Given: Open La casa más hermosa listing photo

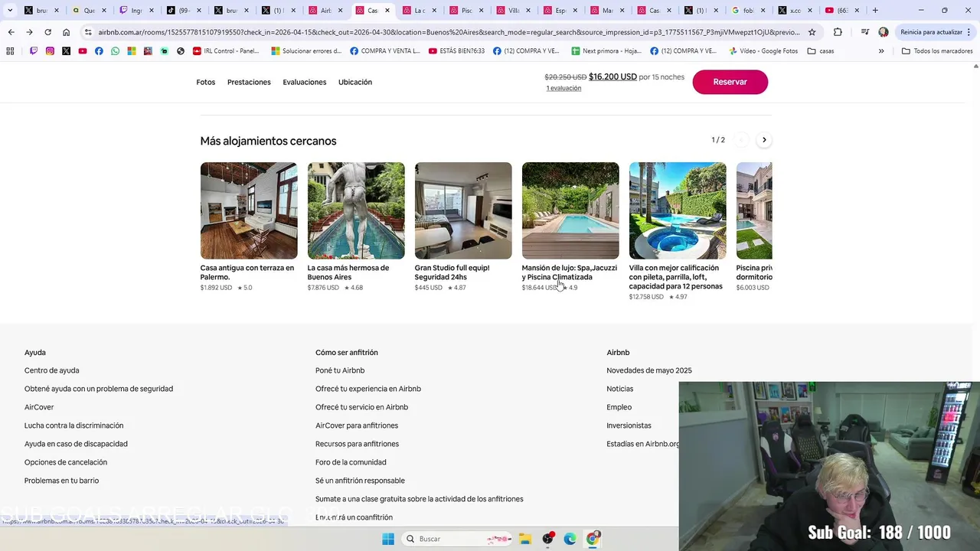Looking at the screenshot, I should pyautogui.click(x=356, y=210).
